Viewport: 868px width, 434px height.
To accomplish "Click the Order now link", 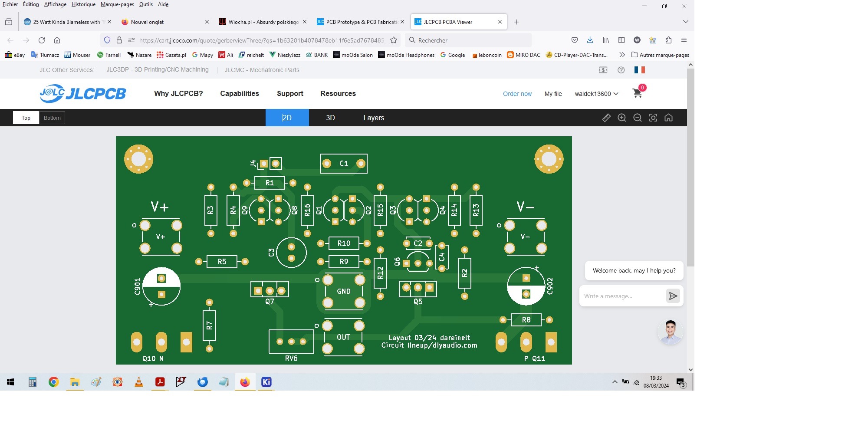I will tap(517, 94).
